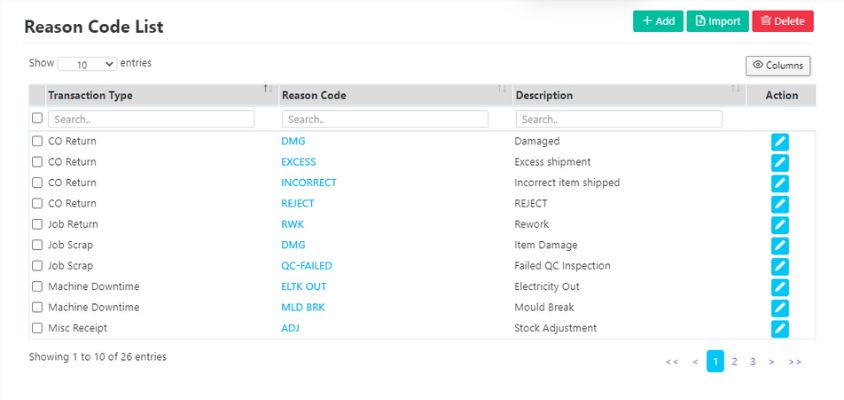Check the QC-FAILED row checkbox
This screenshot has width=844, height=400.
[37, 265]
